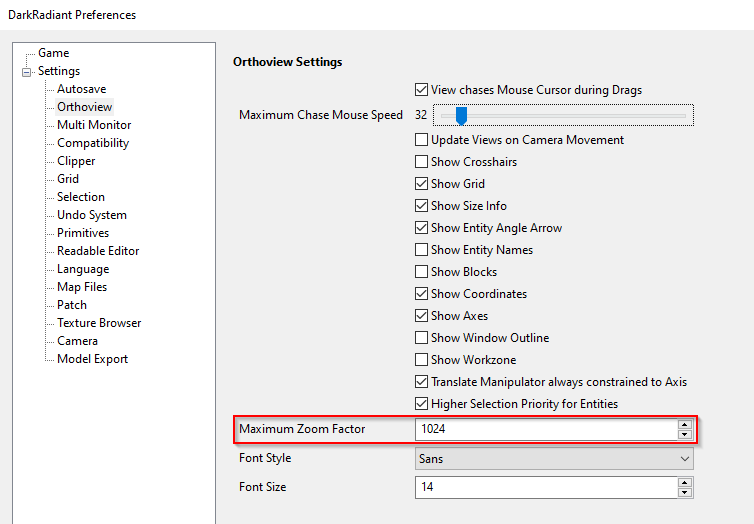The width and height of the screenshot is (754, 524).
Task: Collapse the Settings tree node
Action: coord(26,72)
